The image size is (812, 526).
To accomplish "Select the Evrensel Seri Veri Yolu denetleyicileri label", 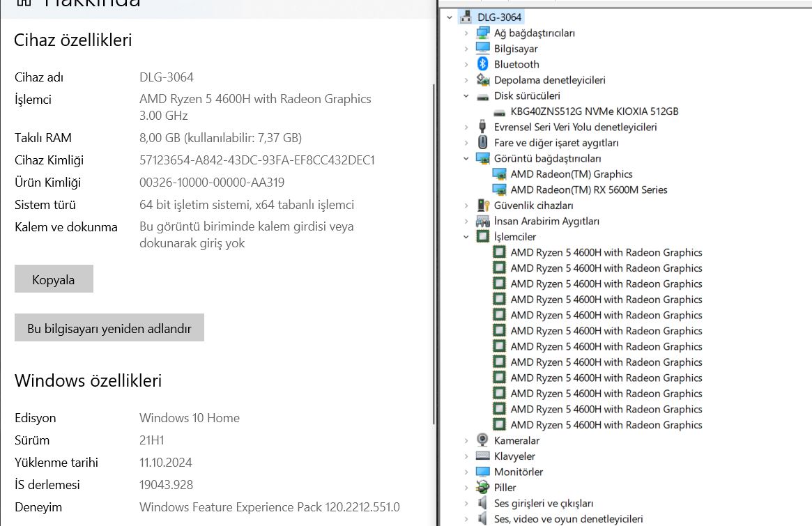I will (575, 127).
